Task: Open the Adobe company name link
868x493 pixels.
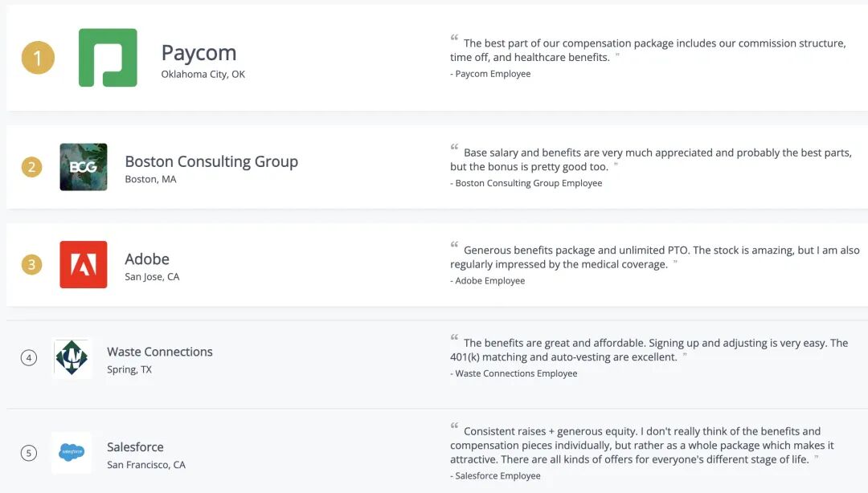Action: (147, 259)
